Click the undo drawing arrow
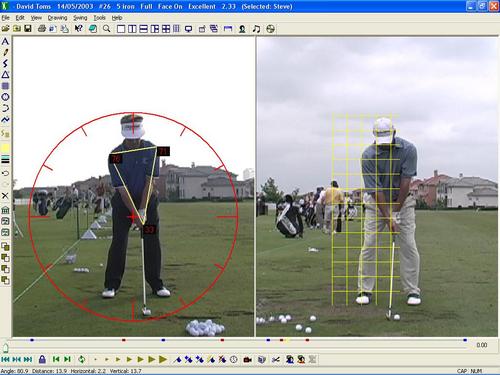 click(x=5, y=173)
